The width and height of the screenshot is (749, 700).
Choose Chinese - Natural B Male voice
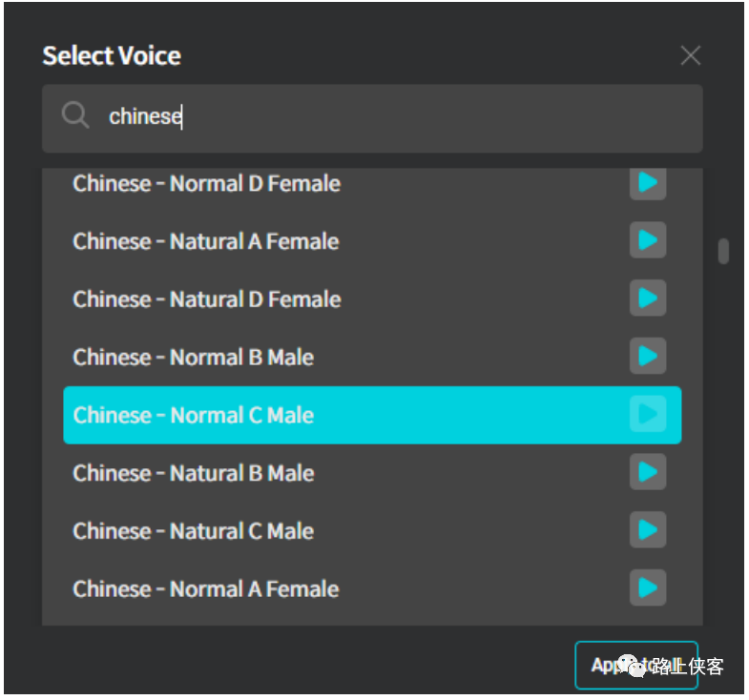tap(194, 474)
